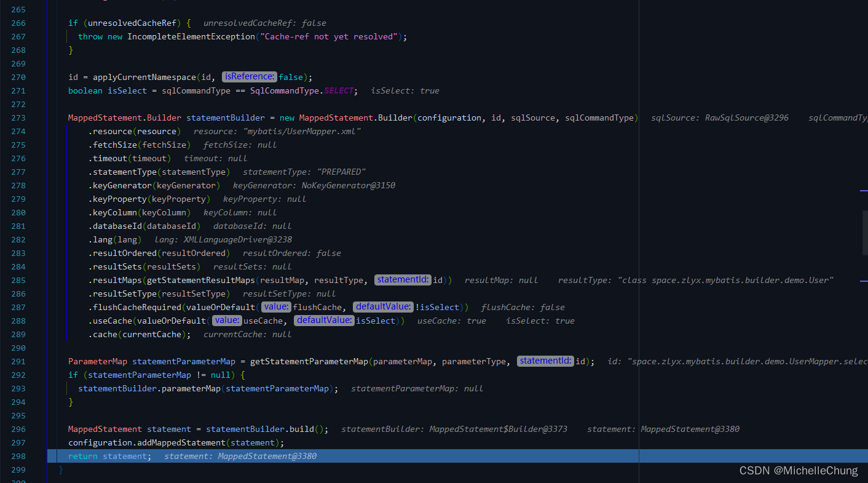The width and height of the screenshot is (868, 483).
Task: Click the getStatementResultMaps method name
Action: (200, 280)
